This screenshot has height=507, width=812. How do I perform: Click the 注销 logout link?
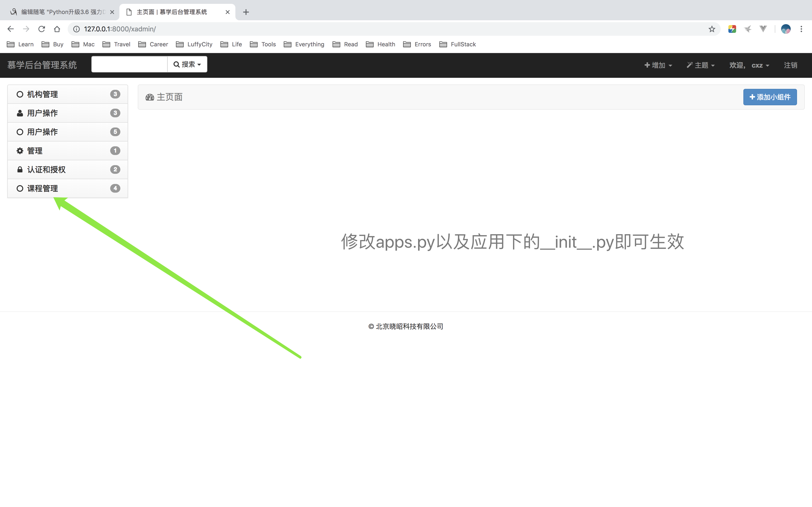click(790, 65)
